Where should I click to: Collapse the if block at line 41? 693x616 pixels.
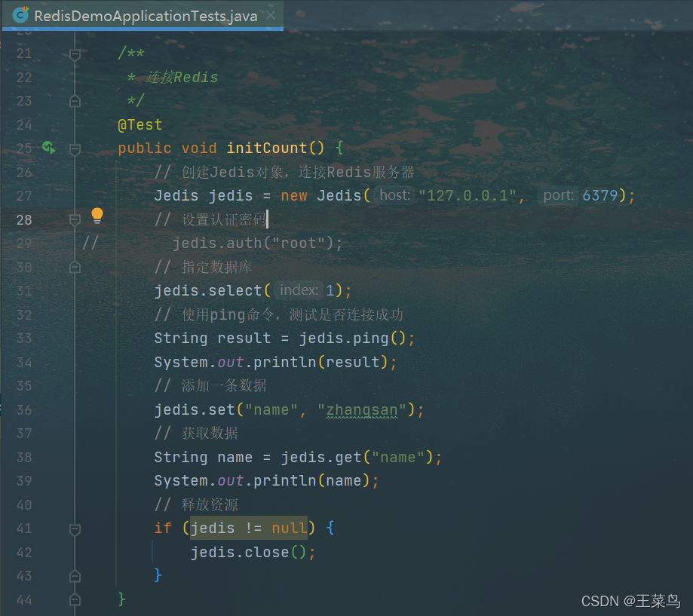pyautogui.click(x=75, y=529)
